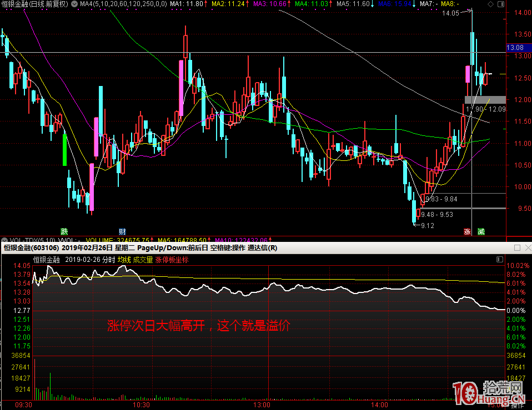Toggle the side panel icon in daily chart
The width and height of the screenshot is (532, 410).
coord(501,4)
